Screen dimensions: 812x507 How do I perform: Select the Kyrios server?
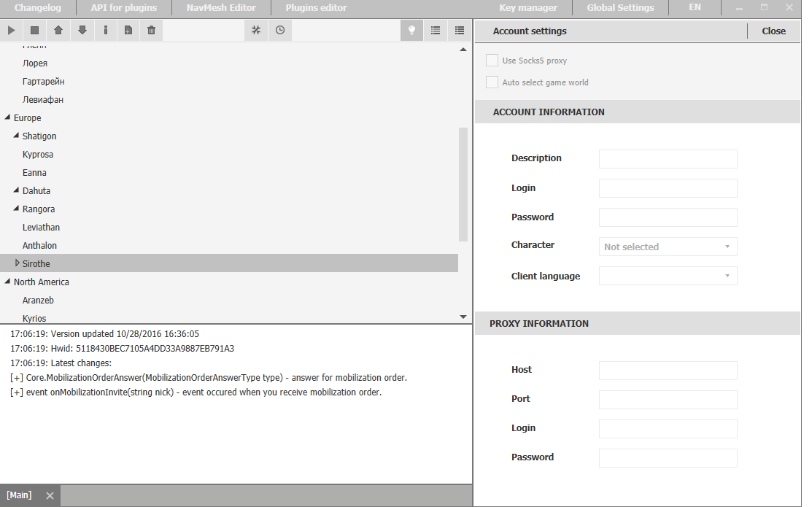(34, 318)
